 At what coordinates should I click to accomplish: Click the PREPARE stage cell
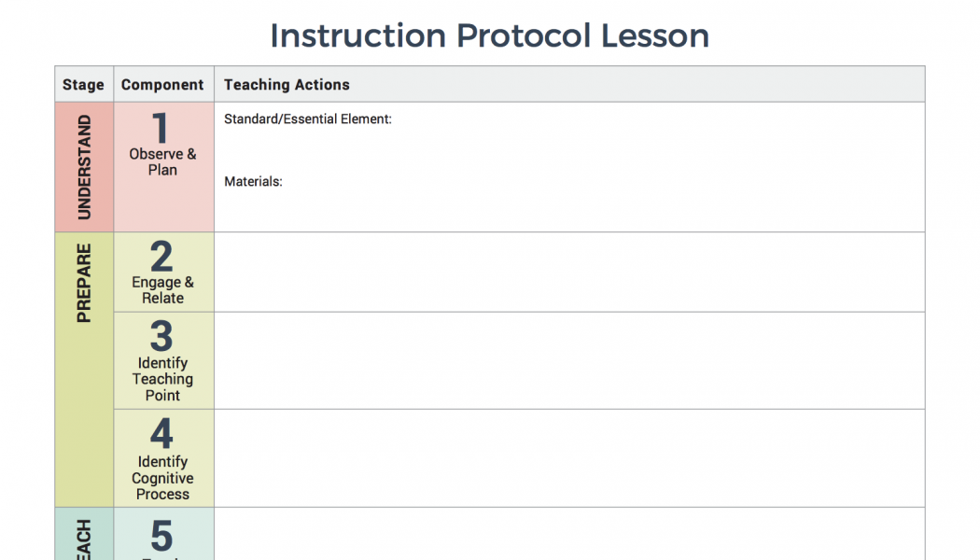(x=84, y=370)
